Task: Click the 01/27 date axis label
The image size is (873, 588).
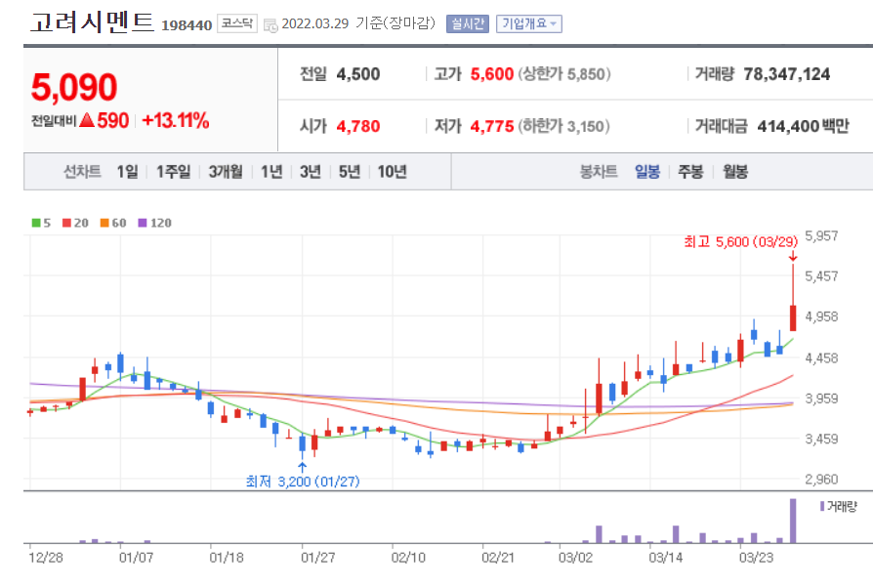Action: [318, 558]
